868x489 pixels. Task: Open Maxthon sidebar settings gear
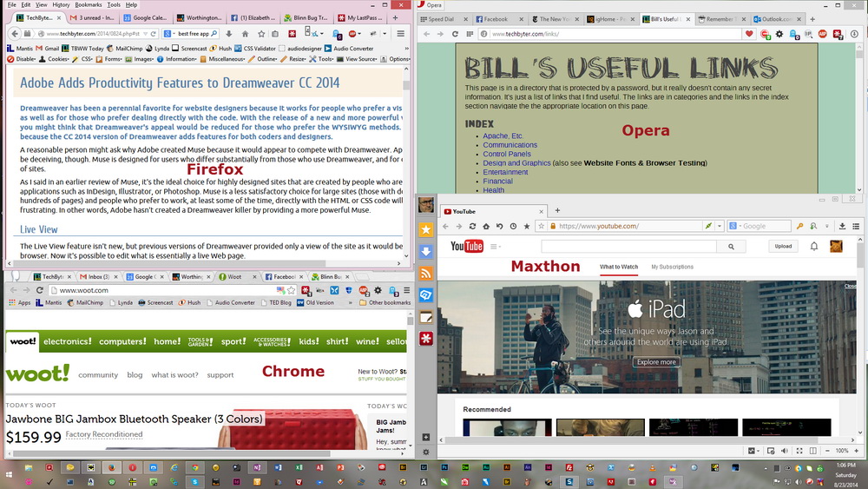425,452
